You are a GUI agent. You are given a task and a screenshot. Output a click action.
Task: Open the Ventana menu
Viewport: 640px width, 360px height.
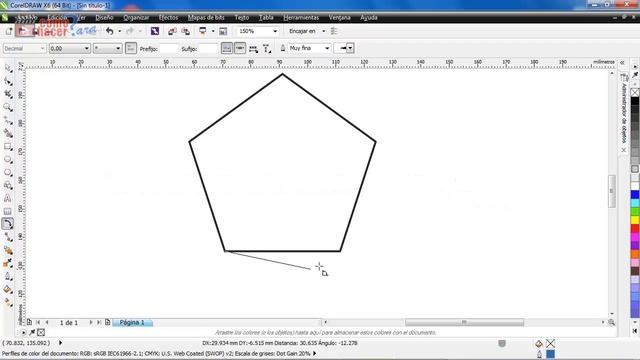point(339,18)
